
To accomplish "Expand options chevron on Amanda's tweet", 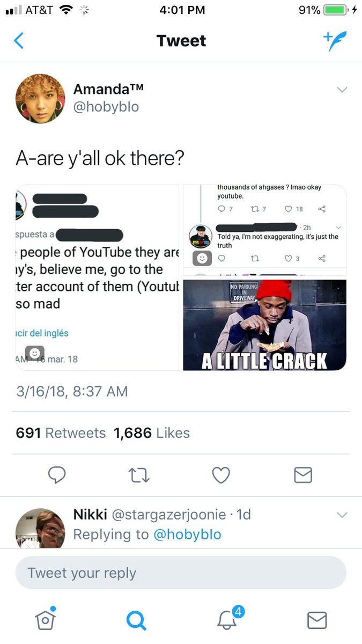I will click(x=342, y=90).
